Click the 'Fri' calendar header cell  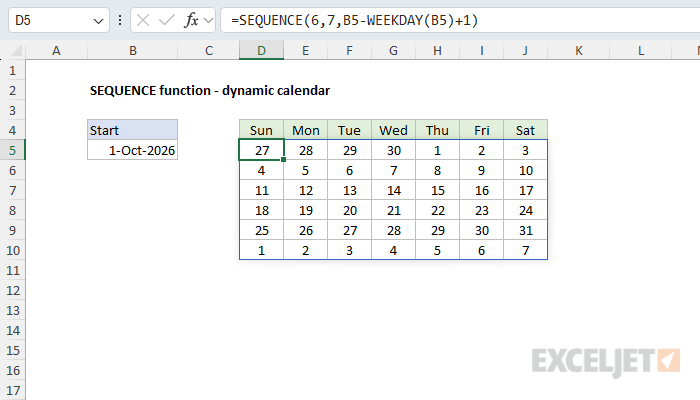click(482, 130)
